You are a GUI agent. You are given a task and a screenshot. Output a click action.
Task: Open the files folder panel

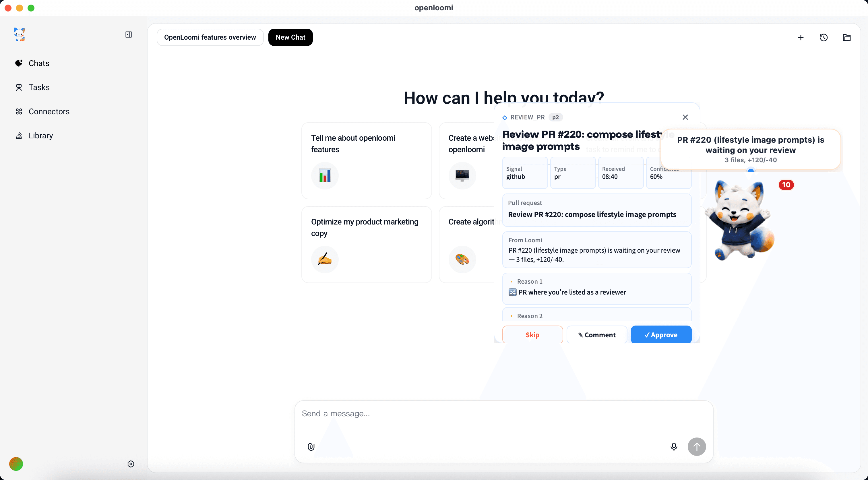point(847,37)
